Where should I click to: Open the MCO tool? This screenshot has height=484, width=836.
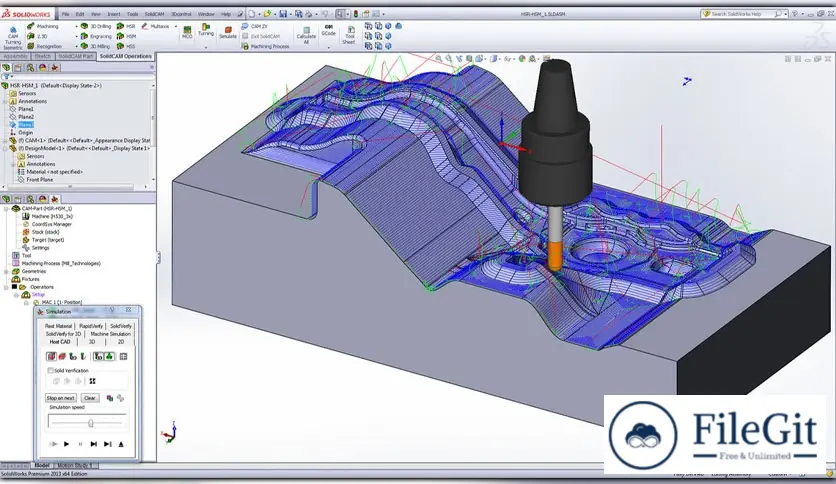[187, 33]
